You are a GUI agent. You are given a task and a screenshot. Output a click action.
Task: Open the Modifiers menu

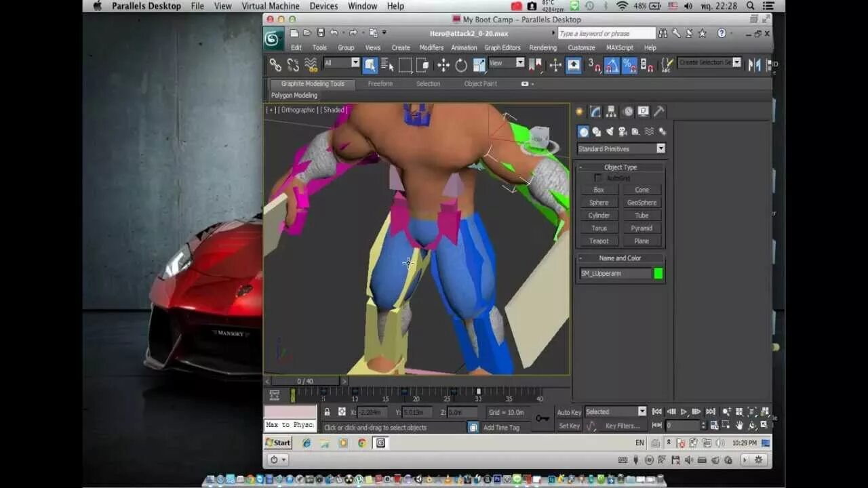click(x=431, y=47)
